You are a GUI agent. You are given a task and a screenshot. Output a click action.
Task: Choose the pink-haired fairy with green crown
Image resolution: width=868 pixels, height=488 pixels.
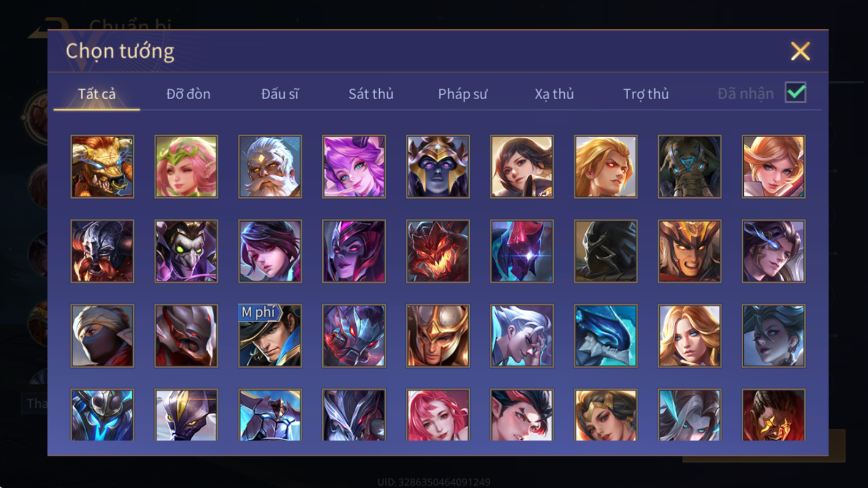pos(186,166)
